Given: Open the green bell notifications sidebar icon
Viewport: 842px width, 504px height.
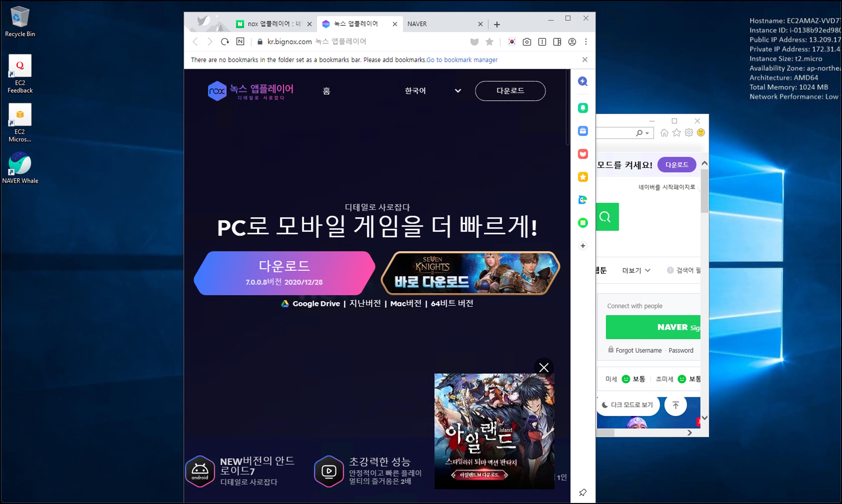Looking at the screenshot, I should point(583,108).
